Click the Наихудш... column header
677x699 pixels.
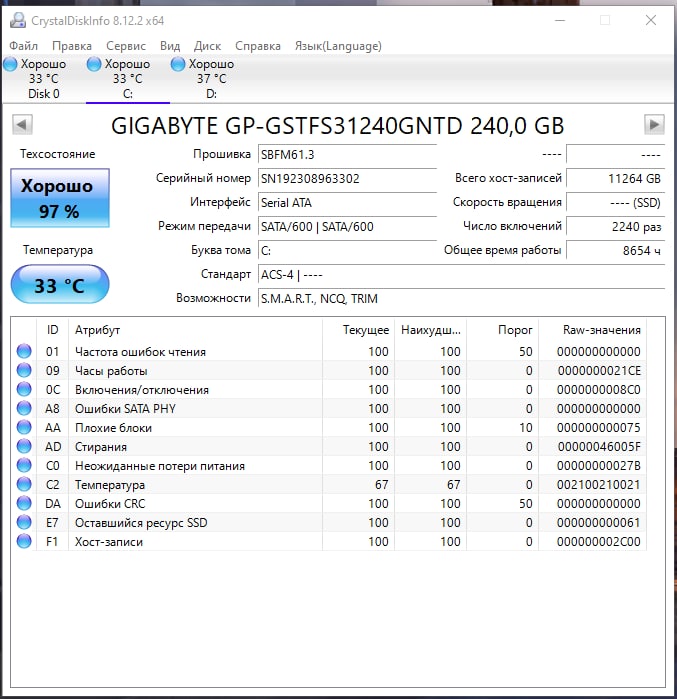click(431, 330)
